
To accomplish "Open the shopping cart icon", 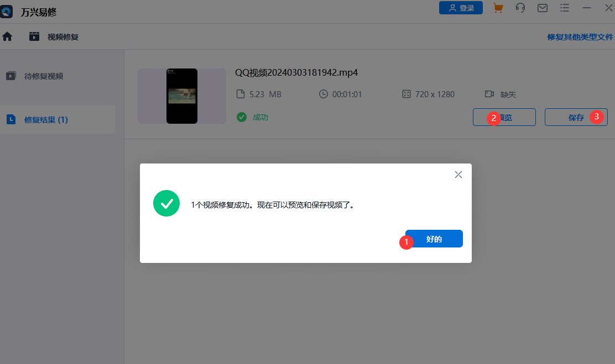I will [498, 8].
